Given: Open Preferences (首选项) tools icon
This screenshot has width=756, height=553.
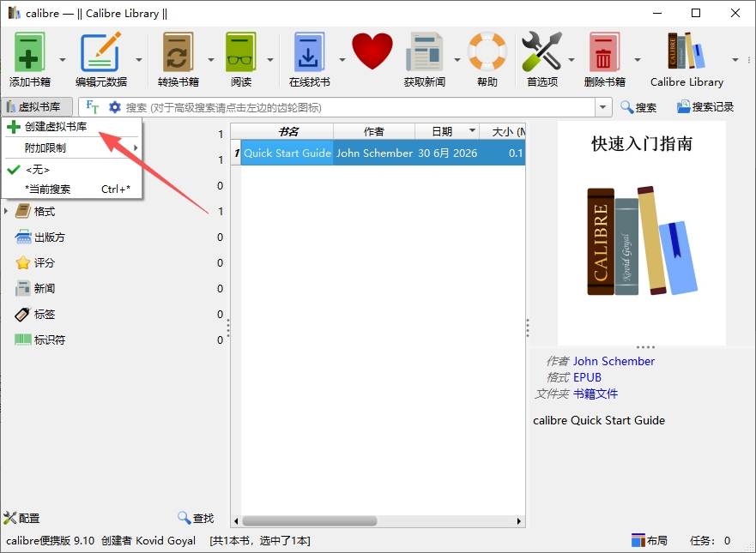Looking at the screenshot, I should 542,52.
